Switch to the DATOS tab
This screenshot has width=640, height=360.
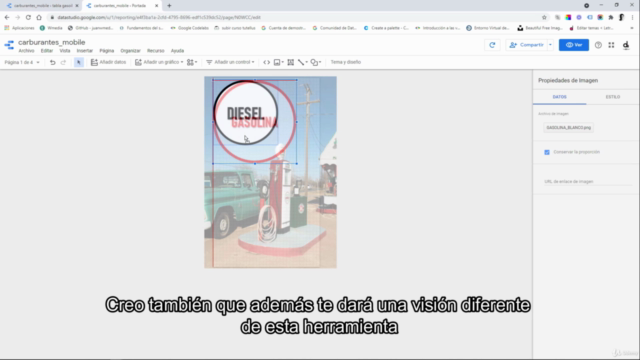[560, 97]
